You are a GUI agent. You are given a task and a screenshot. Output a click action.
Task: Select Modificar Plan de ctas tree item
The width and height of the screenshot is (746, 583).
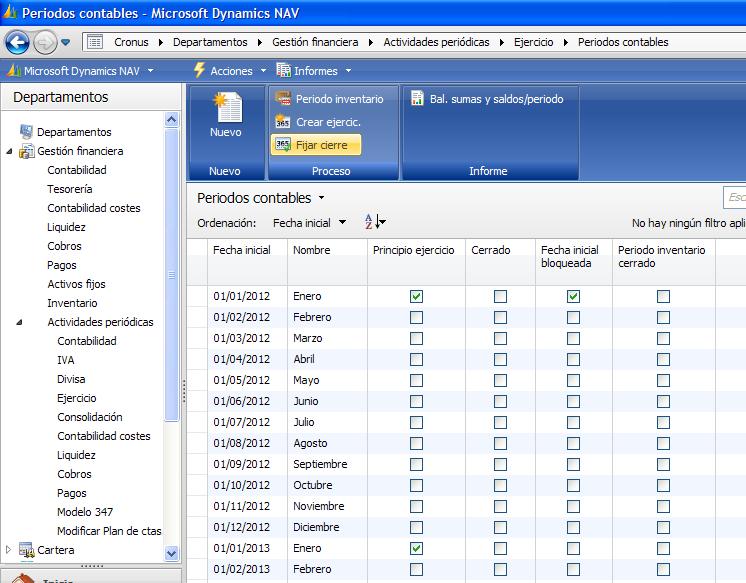click(x=109, y=531)
